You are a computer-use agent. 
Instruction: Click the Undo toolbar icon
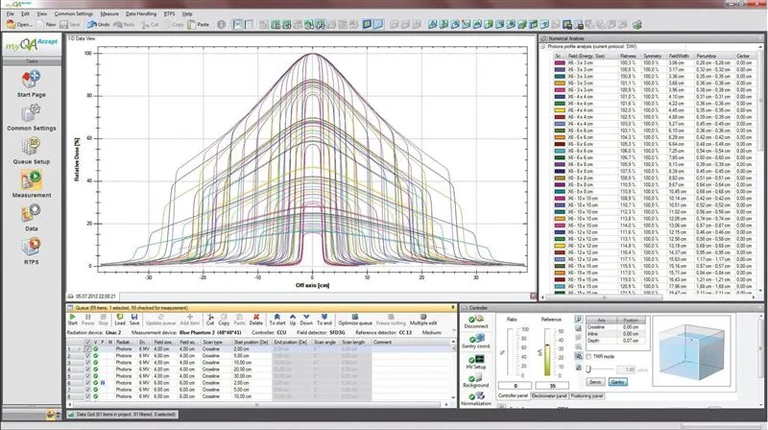[x=98, y=24]
